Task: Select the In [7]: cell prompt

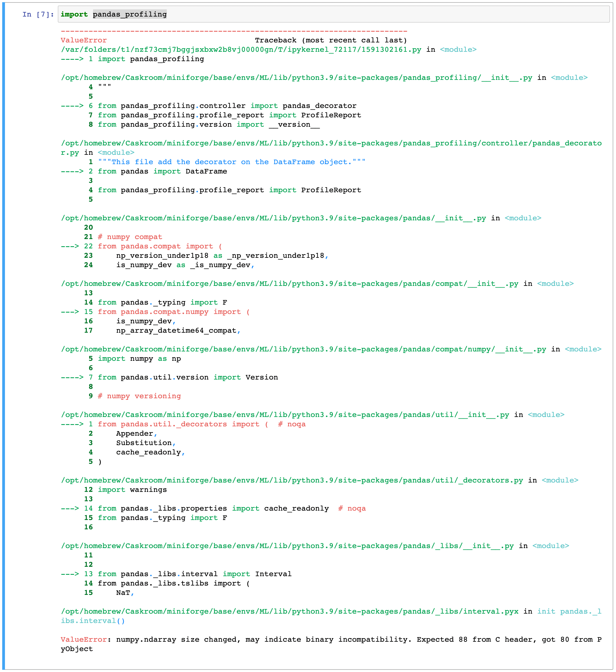Action: coord(38,14)
